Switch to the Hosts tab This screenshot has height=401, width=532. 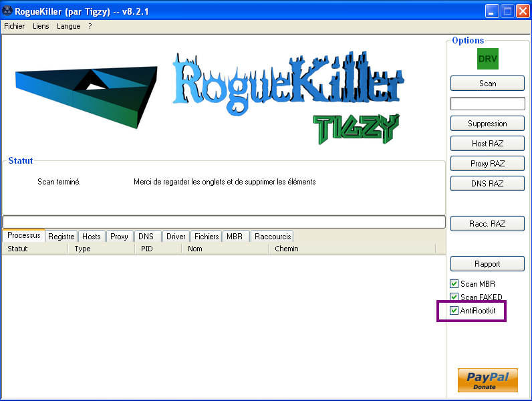(92, 237)
